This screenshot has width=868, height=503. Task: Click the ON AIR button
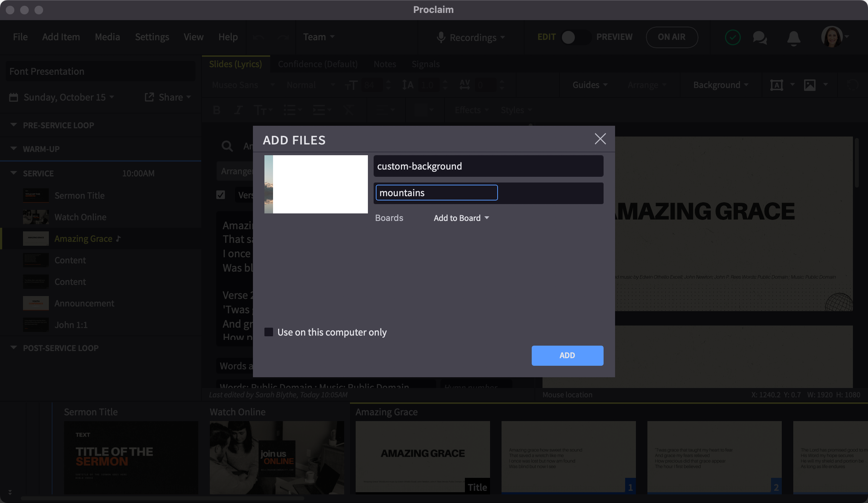pyautogui.click(x=671, y=37)
